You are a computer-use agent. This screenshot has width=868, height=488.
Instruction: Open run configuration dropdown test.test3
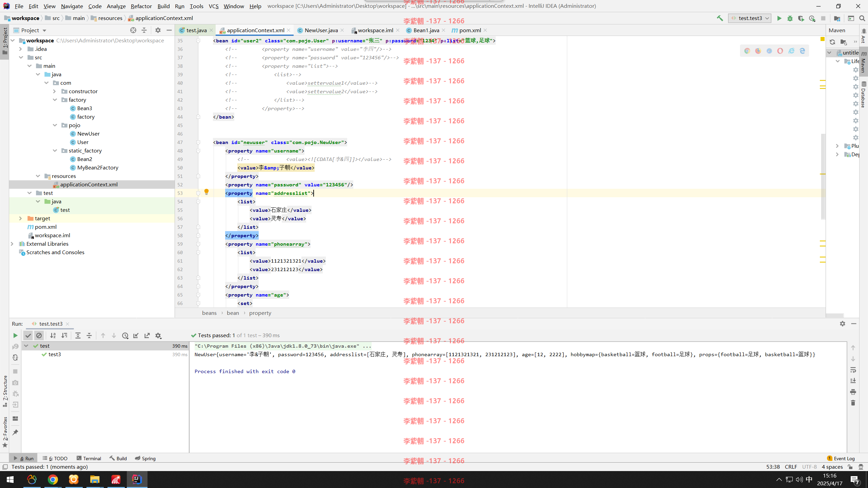[750, 18]
